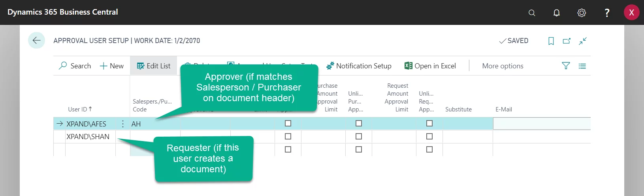The width and height of the screenshot is (644, 196).
Task: Expand More options menu
Action: click(x=503, y=66)
